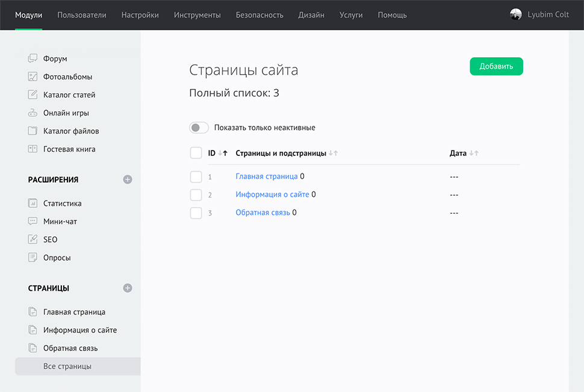Click the Photo albums icon in sidebar
Screen dimensions: 584x392
click(x=33, y=77)
